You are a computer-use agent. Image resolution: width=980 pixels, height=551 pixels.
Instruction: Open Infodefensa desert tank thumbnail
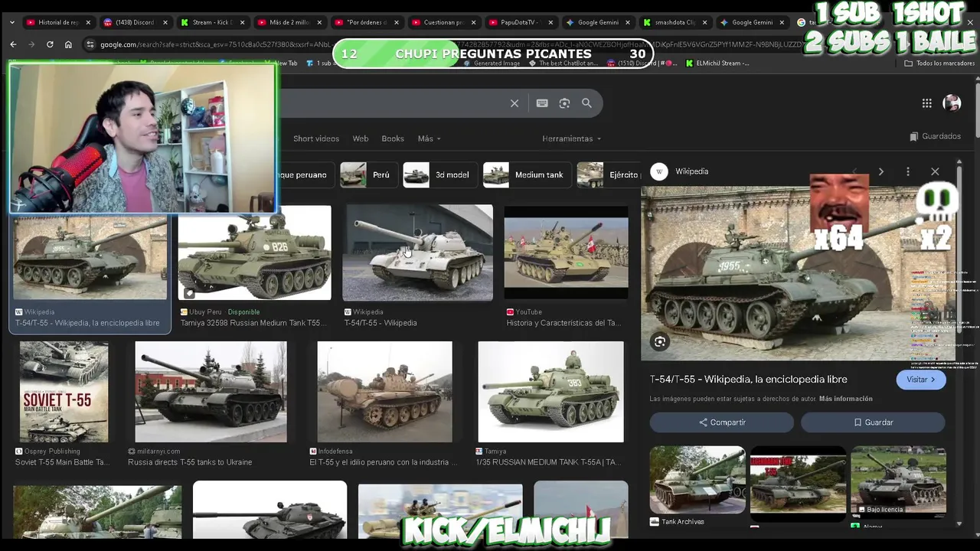coord(385,392)
